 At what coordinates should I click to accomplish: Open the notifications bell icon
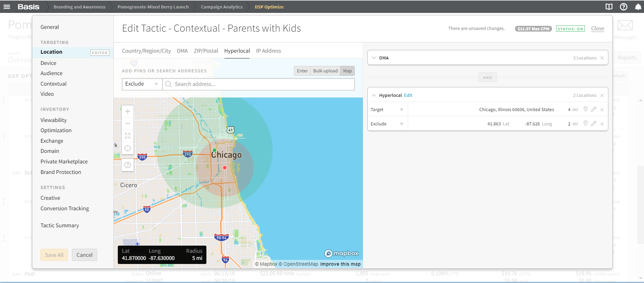[x=638, y=7]
